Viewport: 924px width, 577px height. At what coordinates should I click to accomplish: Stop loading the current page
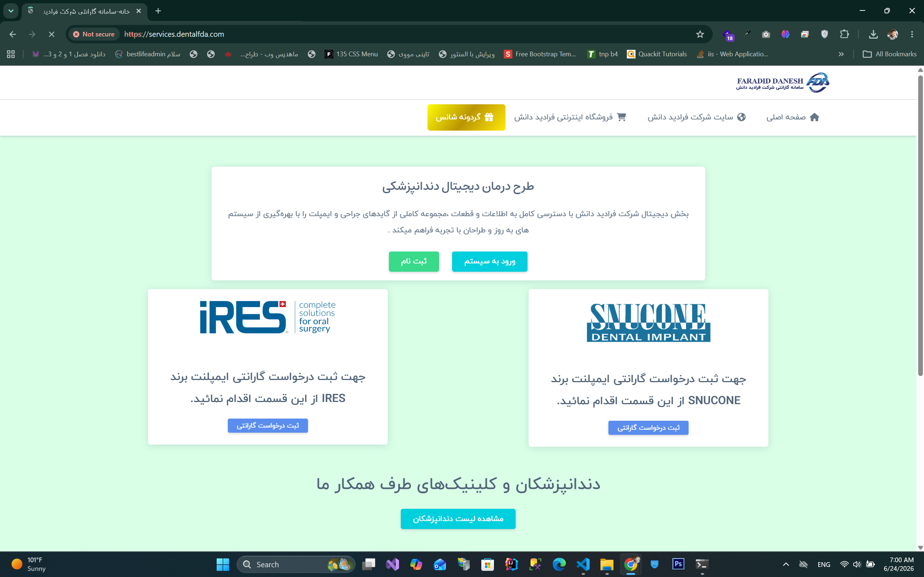point(52,34)
